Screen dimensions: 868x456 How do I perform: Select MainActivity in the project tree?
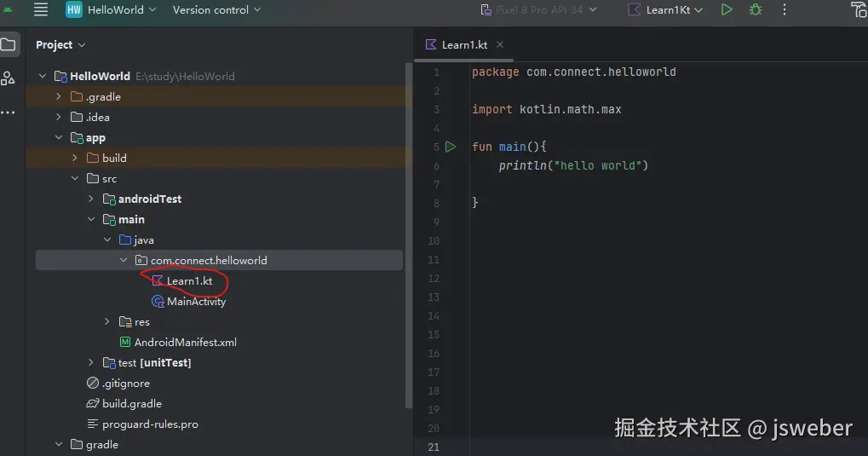point(196,301)
